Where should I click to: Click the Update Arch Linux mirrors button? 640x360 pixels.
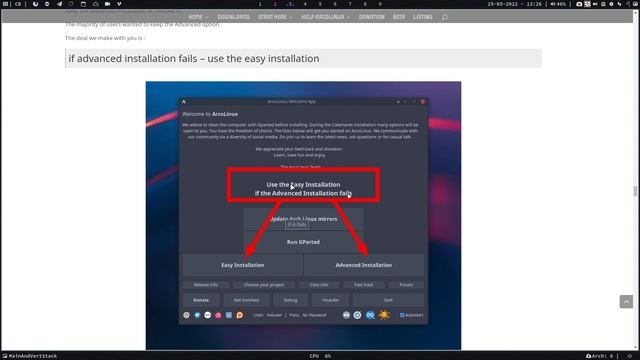pyautogui.click(x=303, y=219)
